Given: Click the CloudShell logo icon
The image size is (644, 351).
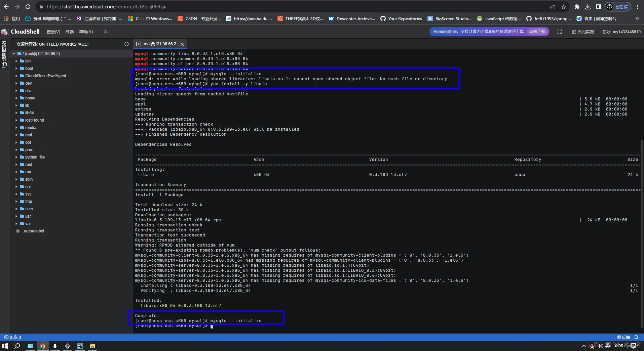Looking at the screenshot, I should (x=4, y=32).
